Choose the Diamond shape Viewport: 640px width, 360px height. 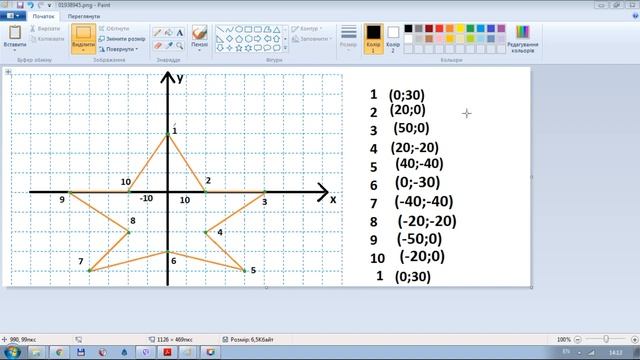229,39
